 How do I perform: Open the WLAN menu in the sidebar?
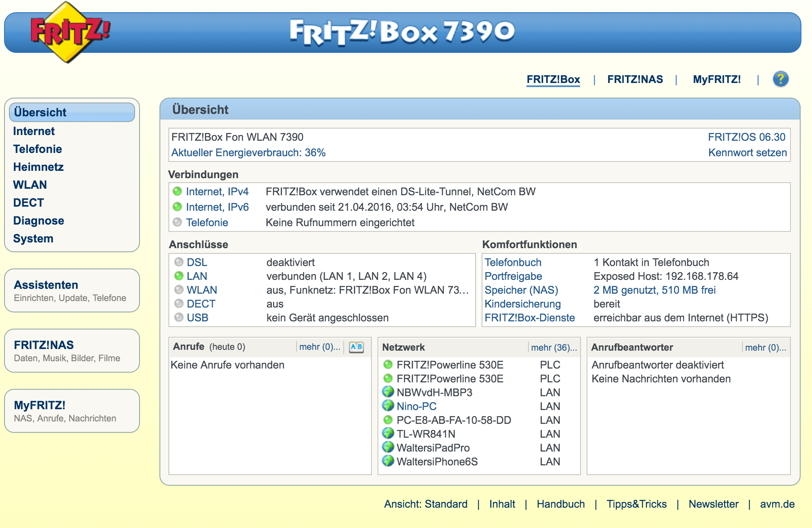click(x=30, y=185)
